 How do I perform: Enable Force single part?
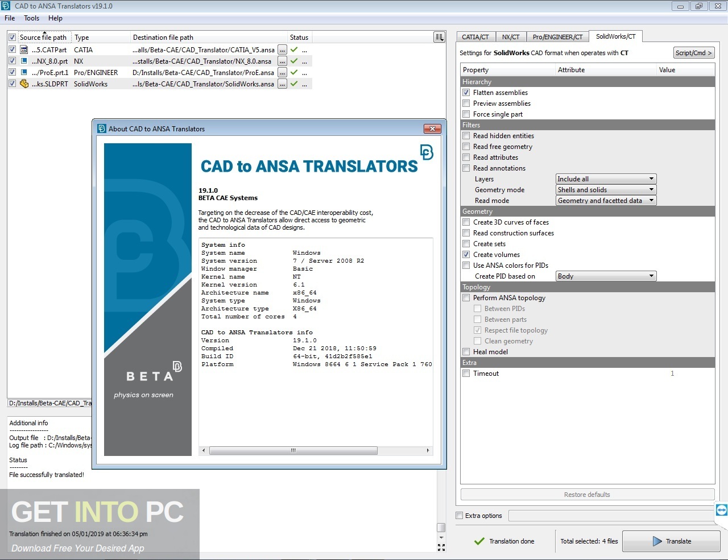[x=466, y=114]
